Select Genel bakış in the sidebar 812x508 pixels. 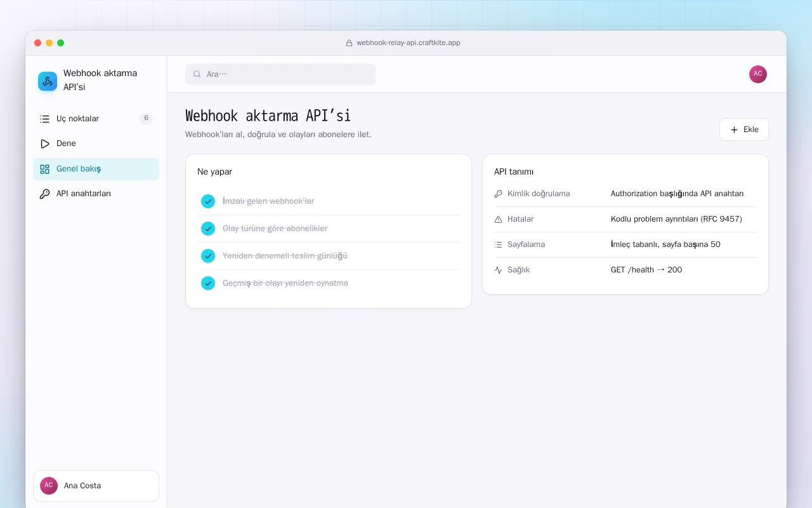click(96, 169)
